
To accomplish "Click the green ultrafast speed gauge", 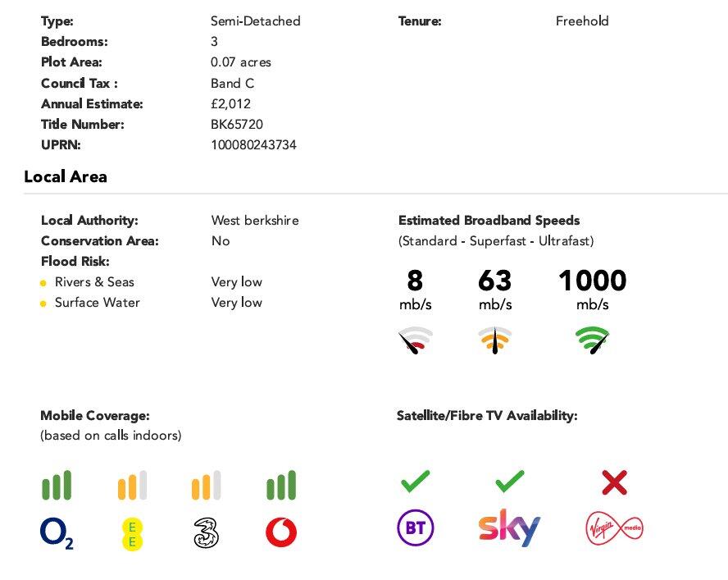I will click(593, 340).
